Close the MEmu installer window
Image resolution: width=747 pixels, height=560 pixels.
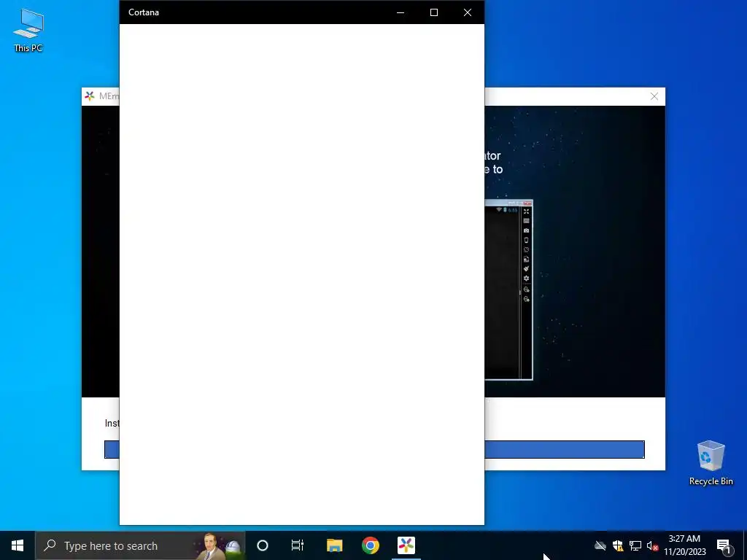tap(654, 97)
